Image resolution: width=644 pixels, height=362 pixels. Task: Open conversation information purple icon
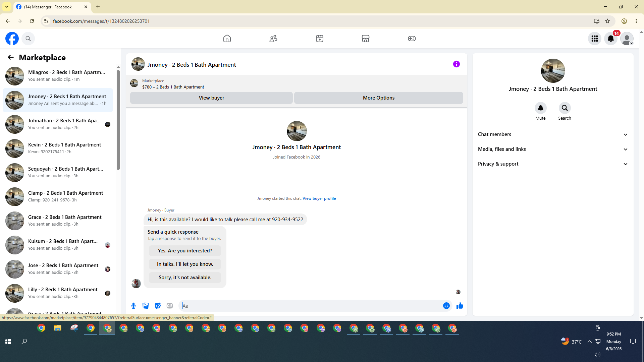click(x=457, y=64)
